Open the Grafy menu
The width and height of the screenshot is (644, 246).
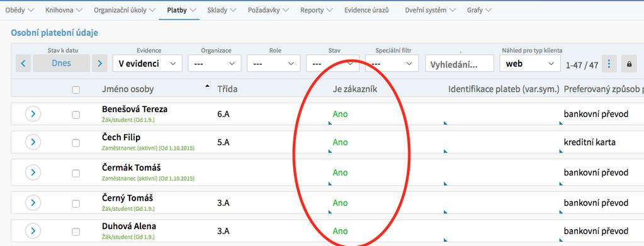(479, 10)
